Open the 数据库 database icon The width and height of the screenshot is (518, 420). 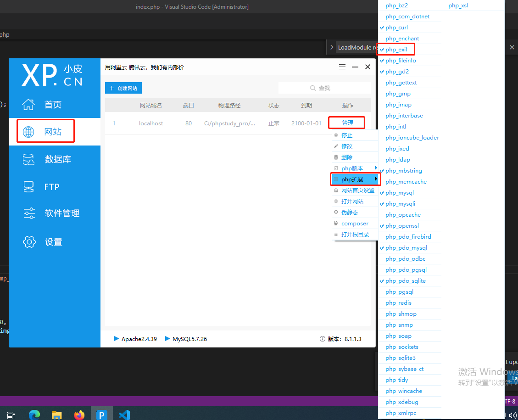(x=28, y=159)
